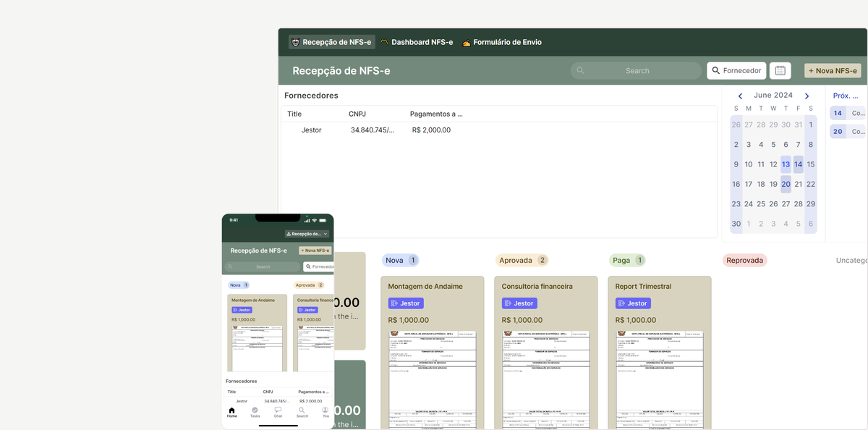Open Chat from the mobile bottom navigation
This screenshot has width=868, height=430.
click(278, 411)
